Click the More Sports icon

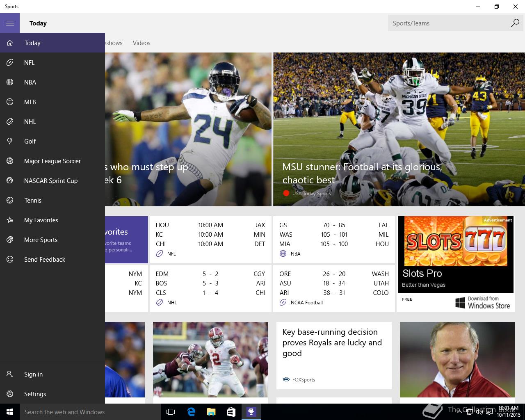(10, 240)
